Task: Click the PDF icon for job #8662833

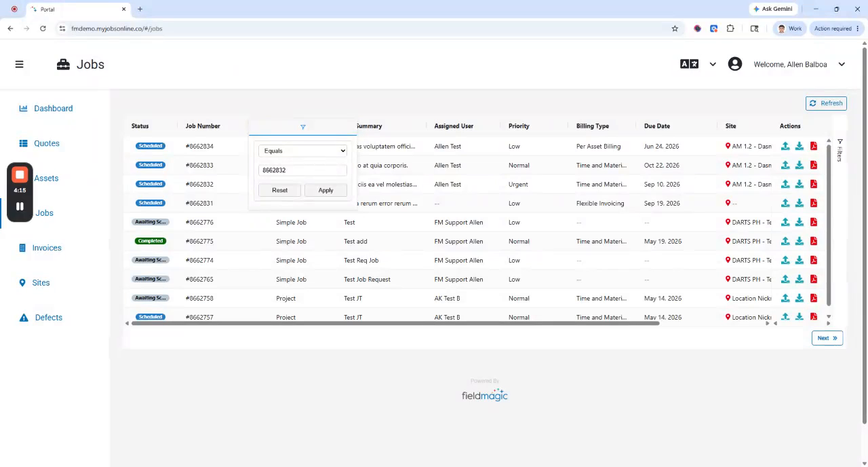Action: 814,165
